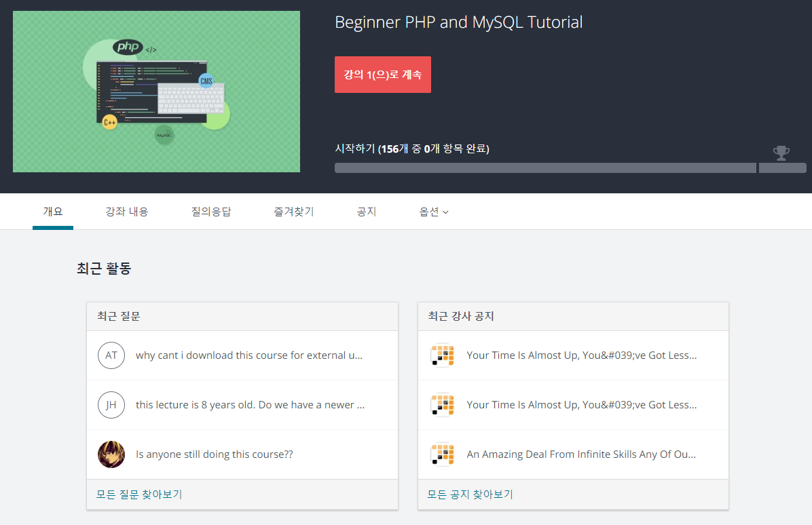The width and height of the screenshot is (812, 525).
Task: Click the AT user avatar
Action: [111, 355]
